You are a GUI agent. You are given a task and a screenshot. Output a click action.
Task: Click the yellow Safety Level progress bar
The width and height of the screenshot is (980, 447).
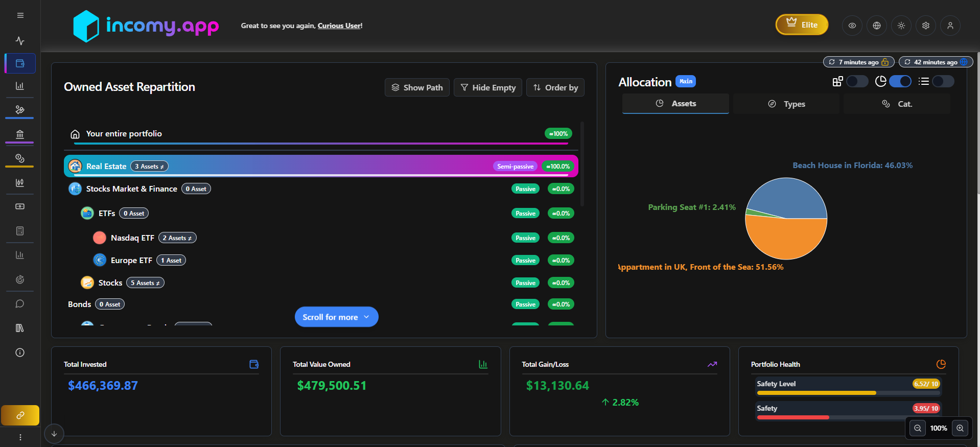click(848, 393)
